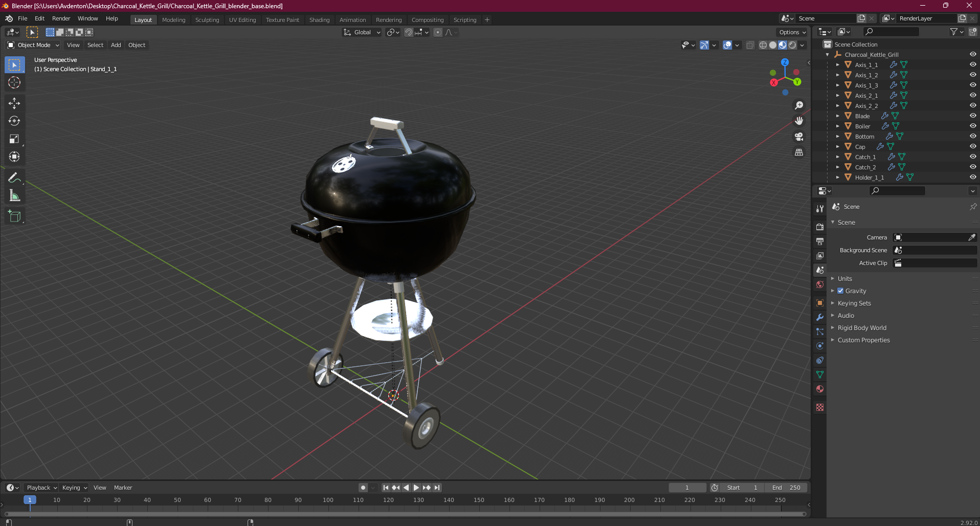Open the Global transform orientation dropdown
980x526 pixels.
[362, 32]
